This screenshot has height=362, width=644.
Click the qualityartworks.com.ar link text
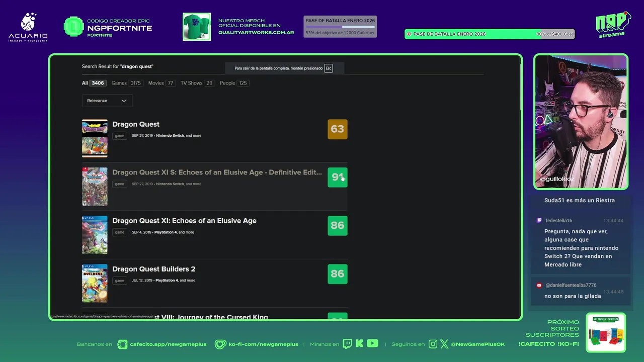click(x=256, y=32)
